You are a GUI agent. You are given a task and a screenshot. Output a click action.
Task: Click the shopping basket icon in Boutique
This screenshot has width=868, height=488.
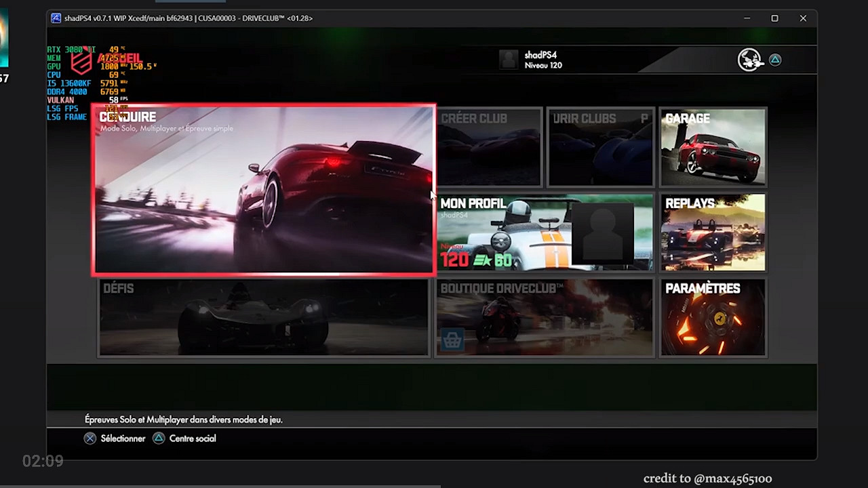tap(452, 340)
